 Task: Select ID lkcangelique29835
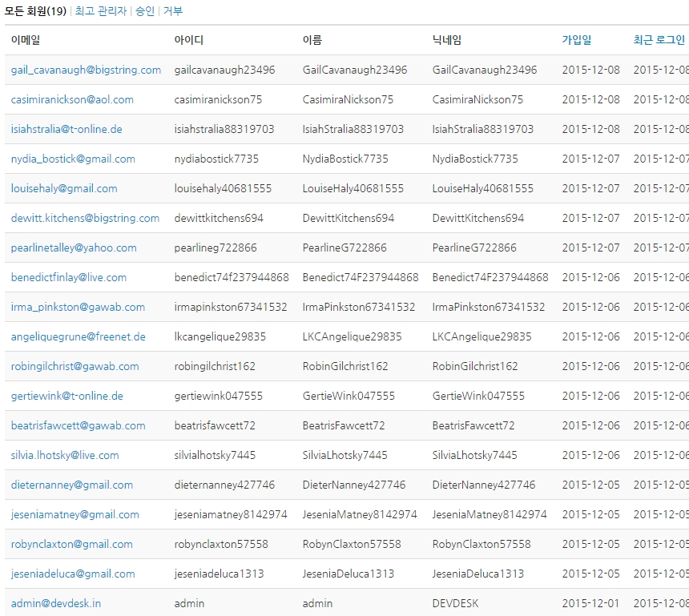[x=220, y=337]
